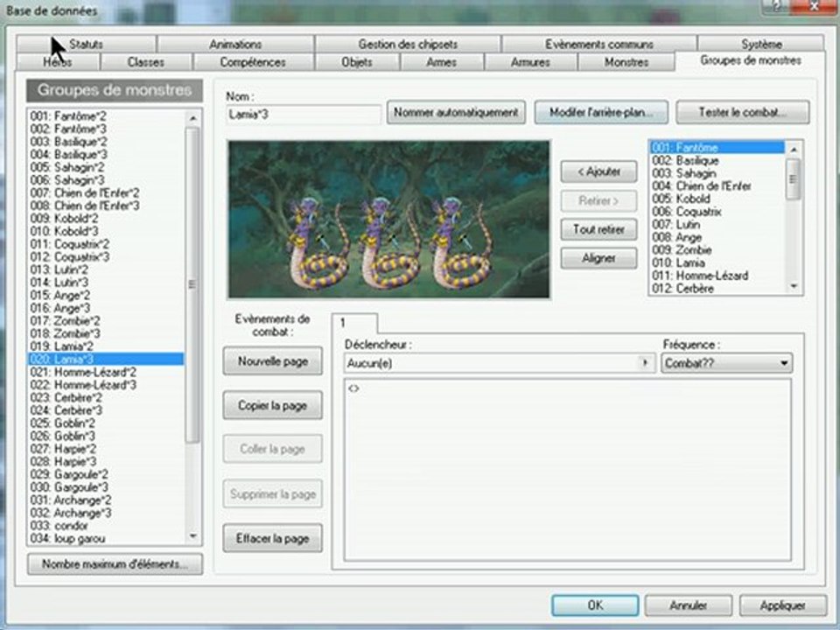The height and width of the screenshot is (630, 840).
Task: Switch to the Monstres tab
Action: 626,62
